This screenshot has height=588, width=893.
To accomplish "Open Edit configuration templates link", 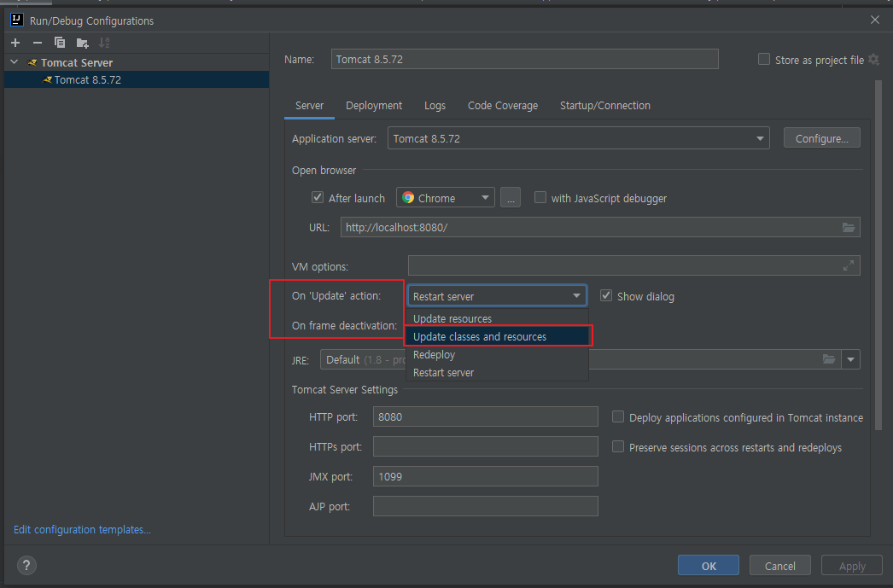I will click(82, 529).
